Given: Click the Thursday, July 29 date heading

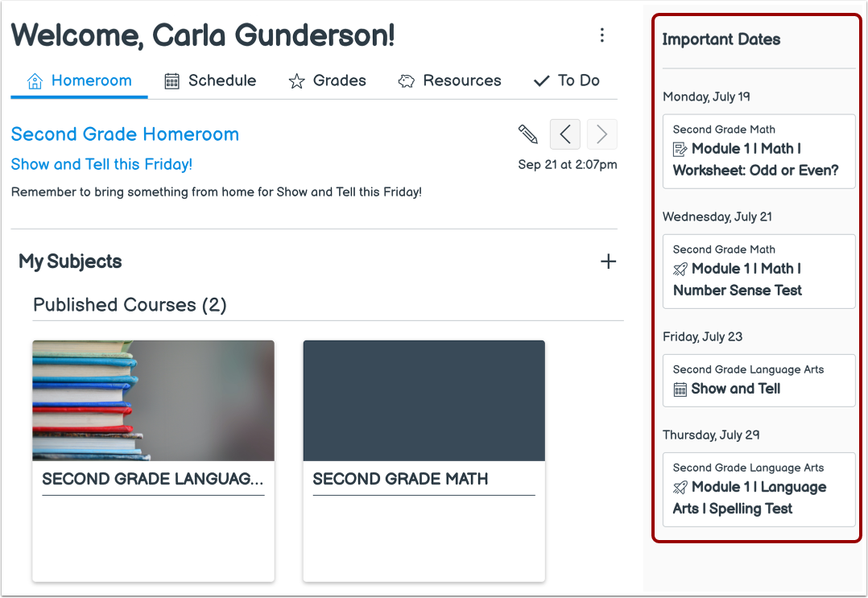Looking at the screenshot, I should [711, 435].
